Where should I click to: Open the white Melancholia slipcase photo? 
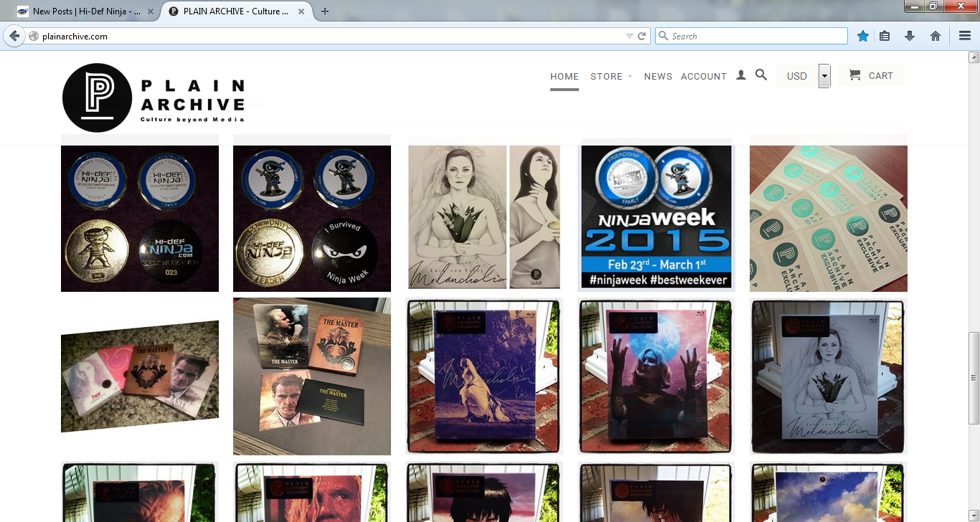coord(829,376)
